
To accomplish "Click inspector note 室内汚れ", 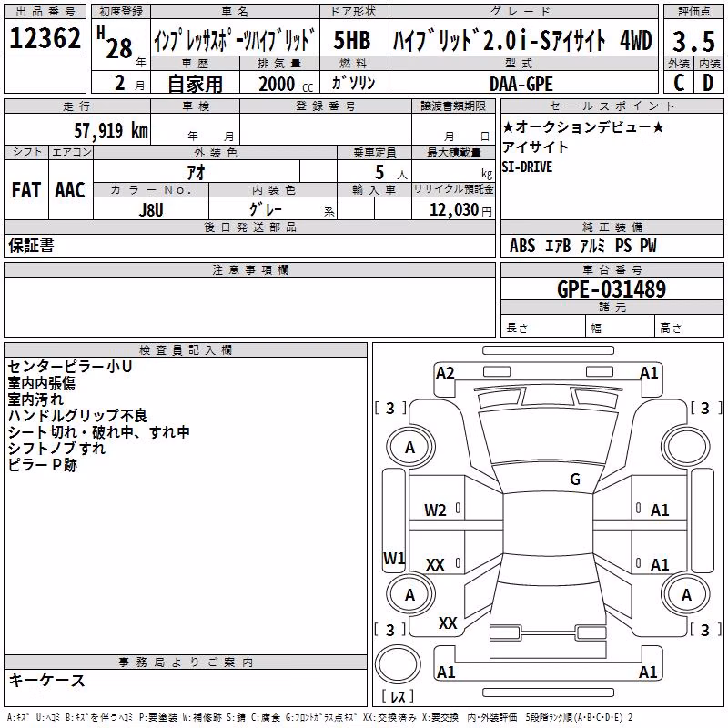I will point(35,399).
